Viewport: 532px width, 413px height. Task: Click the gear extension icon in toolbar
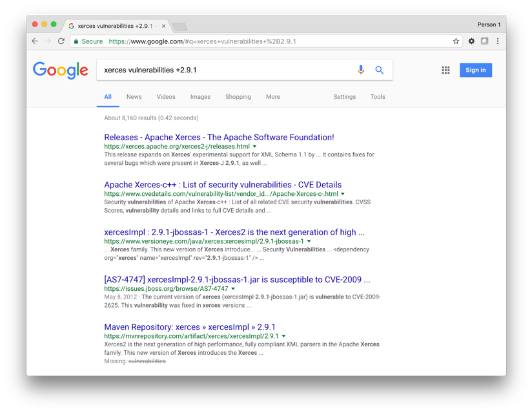[x=471, y=41]
